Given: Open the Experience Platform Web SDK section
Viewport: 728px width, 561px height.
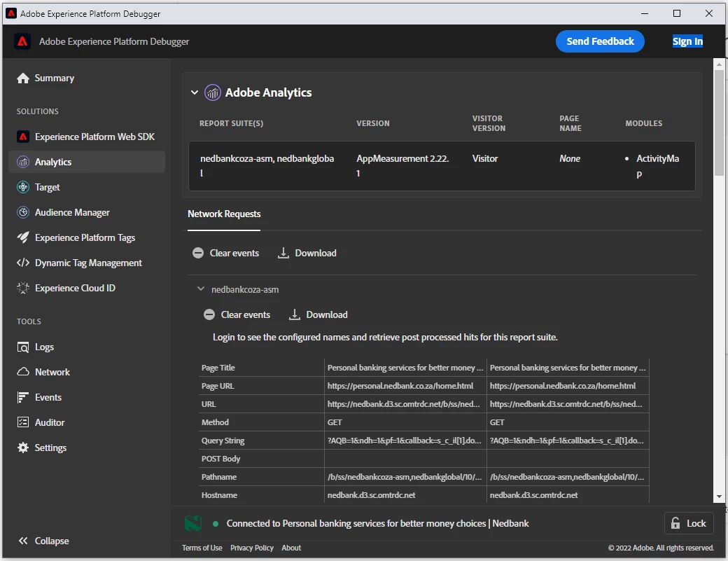Looking at the screenshot, I should tap(86, 137).
